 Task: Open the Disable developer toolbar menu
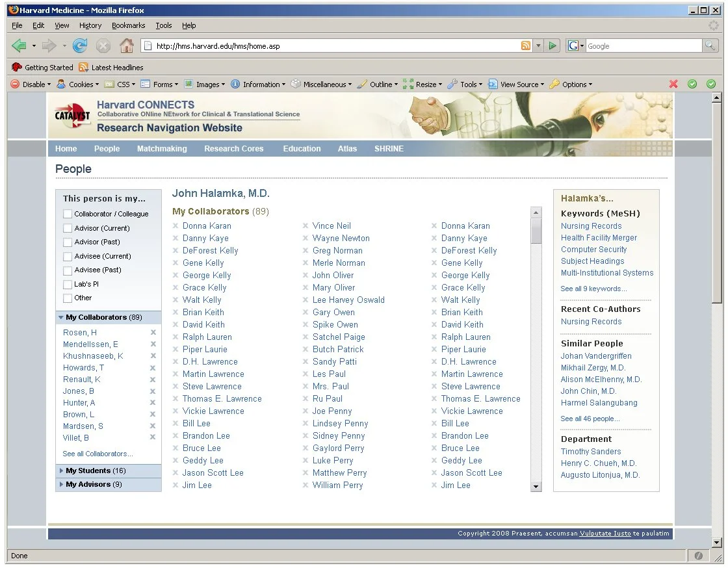(31, 84)
